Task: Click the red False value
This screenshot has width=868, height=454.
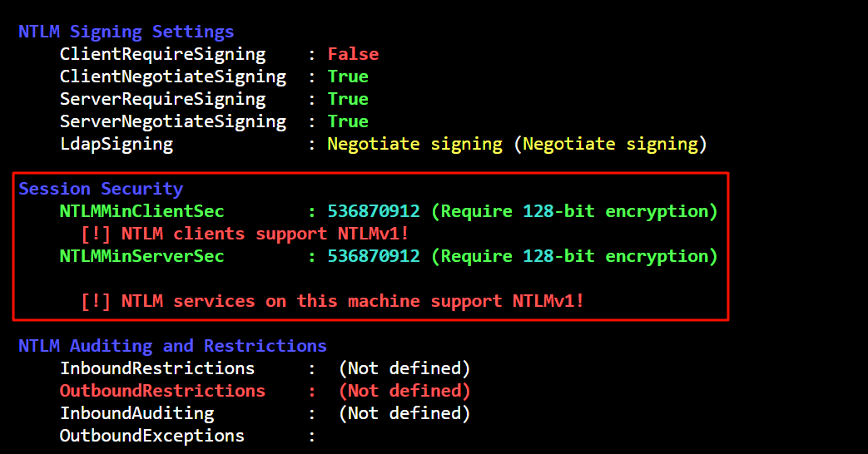Action: click(353, 54)
